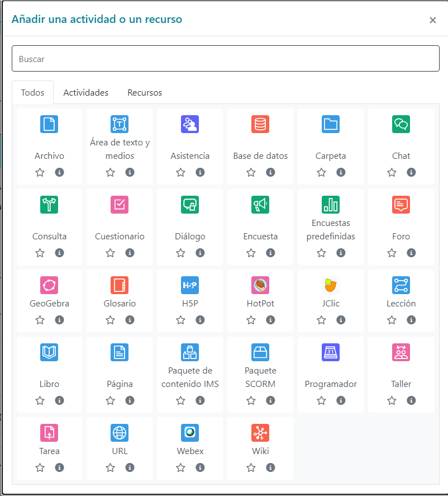Pick the Foro activity icon
This screenshot has width=448, height=496.
tap(401, 205)
